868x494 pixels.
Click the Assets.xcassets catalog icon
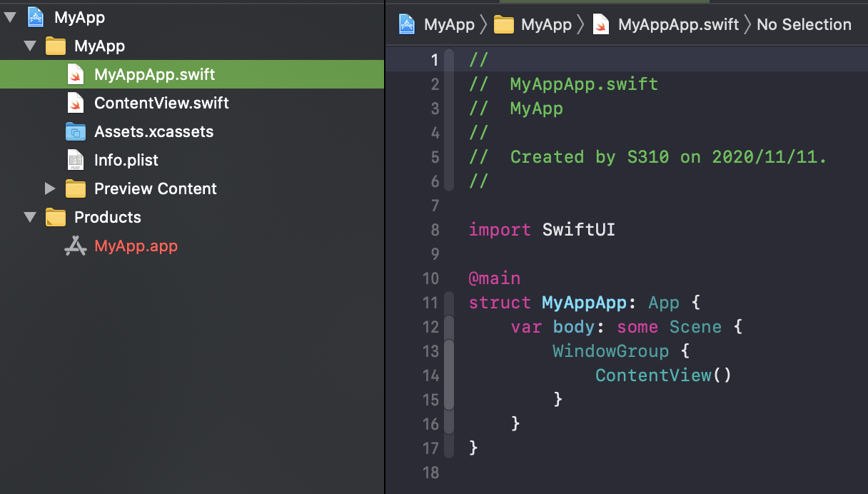[75, 131]
